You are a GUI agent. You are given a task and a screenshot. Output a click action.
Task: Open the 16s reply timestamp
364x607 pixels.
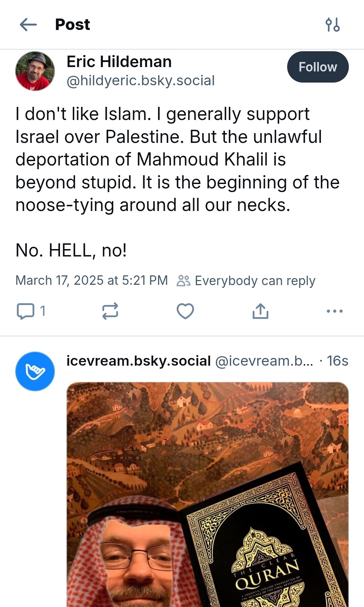tap(338, 361)
